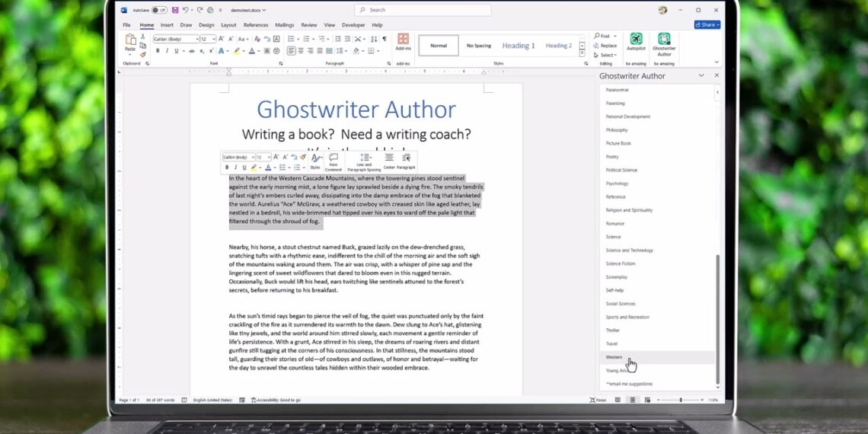Toggle Italic in the ribbon Font group

pos(168,51)
